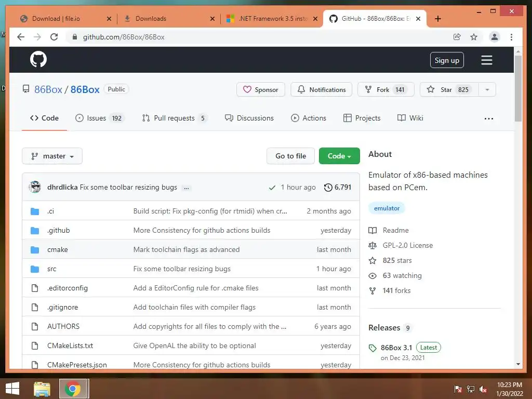Open Chrome three-dot menu
The image size is (532, 399).
[511, 37]
